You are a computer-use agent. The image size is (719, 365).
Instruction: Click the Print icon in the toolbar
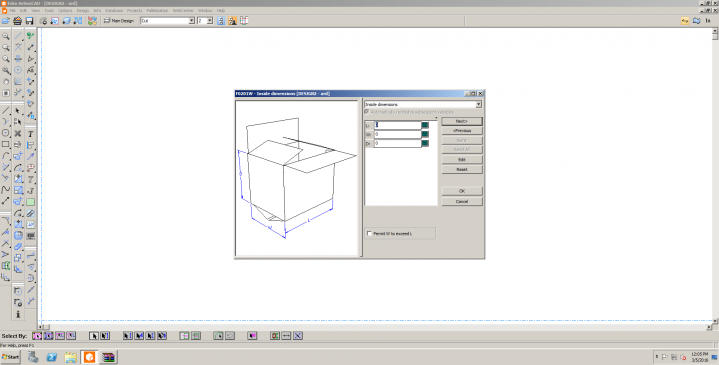tap(17, 21)
